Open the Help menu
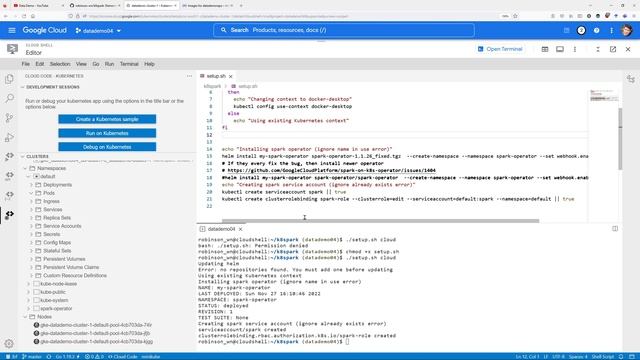The image size is (640, 360). pyautogui.click(x=149, y=64)
